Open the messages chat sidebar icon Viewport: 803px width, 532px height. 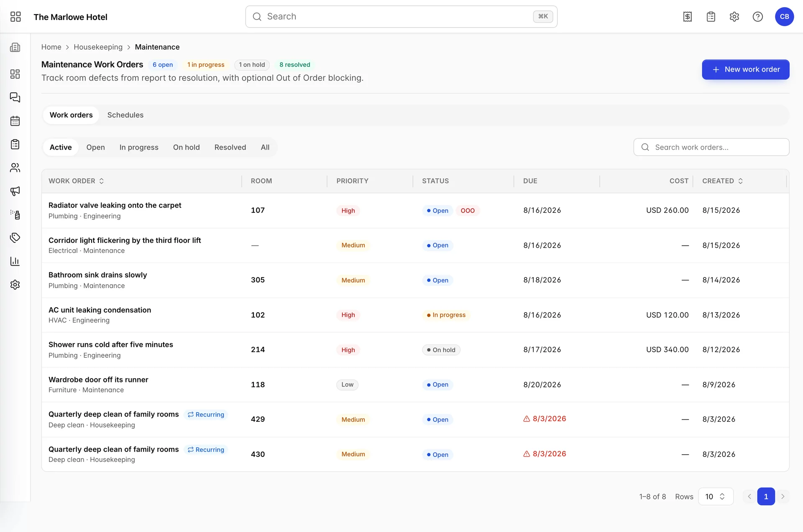tap(15, 97)
